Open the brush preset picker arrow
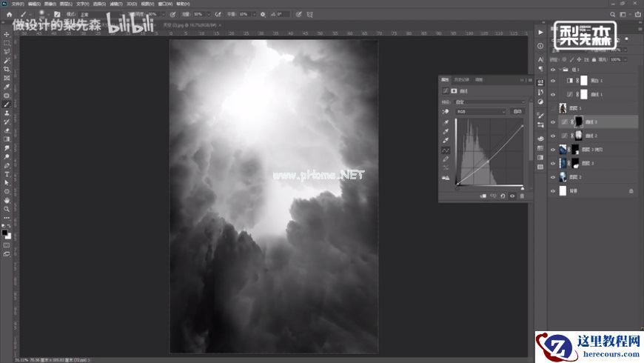This screenshot has height=363, width=644. [48, 16]
